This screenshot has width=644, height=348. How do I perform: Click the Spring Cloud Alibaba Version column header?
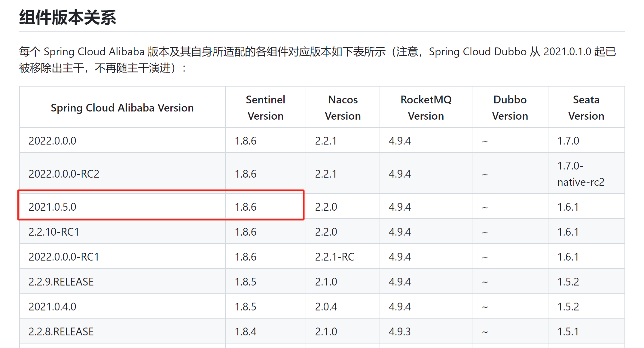click(x=122, y=108)
